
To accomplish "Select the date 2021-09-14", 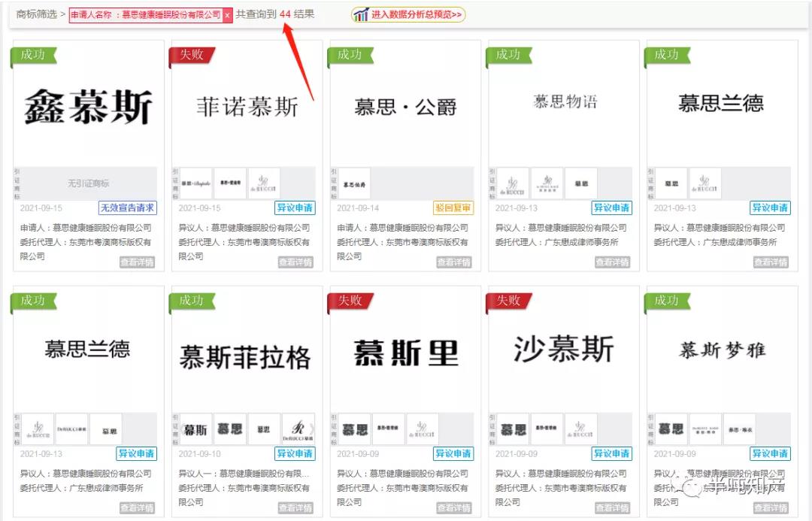I will [358, 208].
